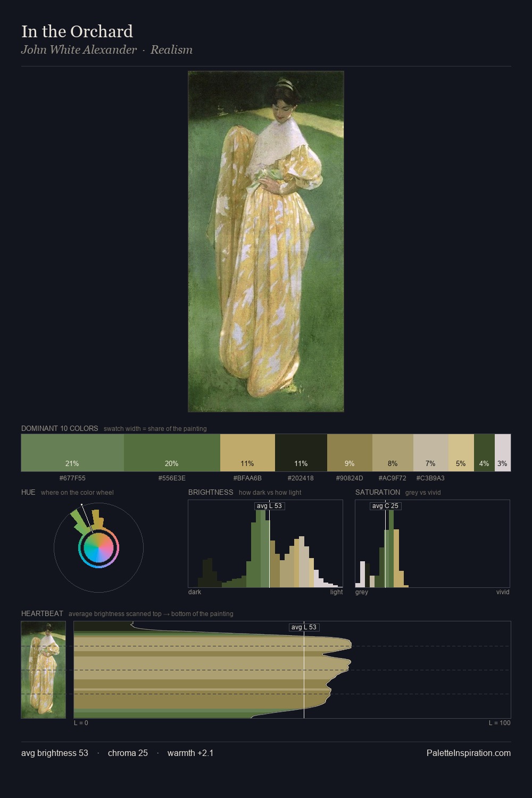Viewport: 532px width, 798px height.
Task: Click the hue color wheel
Action: 98,548
